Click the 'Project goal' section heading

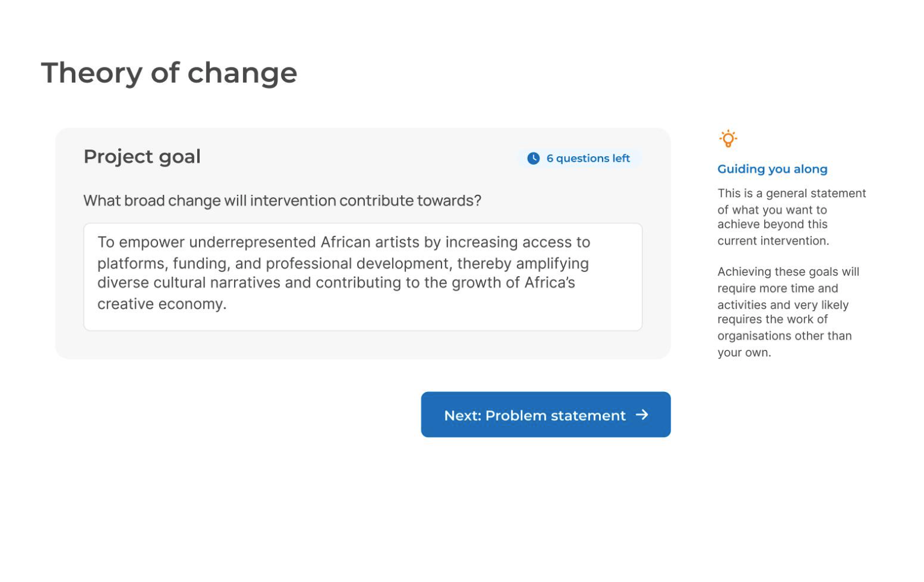pos(142,157)
